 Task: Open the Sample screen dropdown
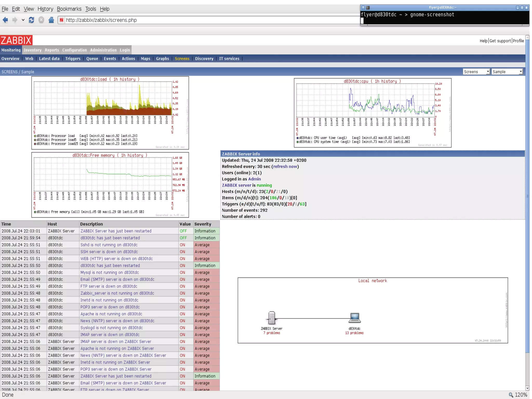(x=507, y=72)
